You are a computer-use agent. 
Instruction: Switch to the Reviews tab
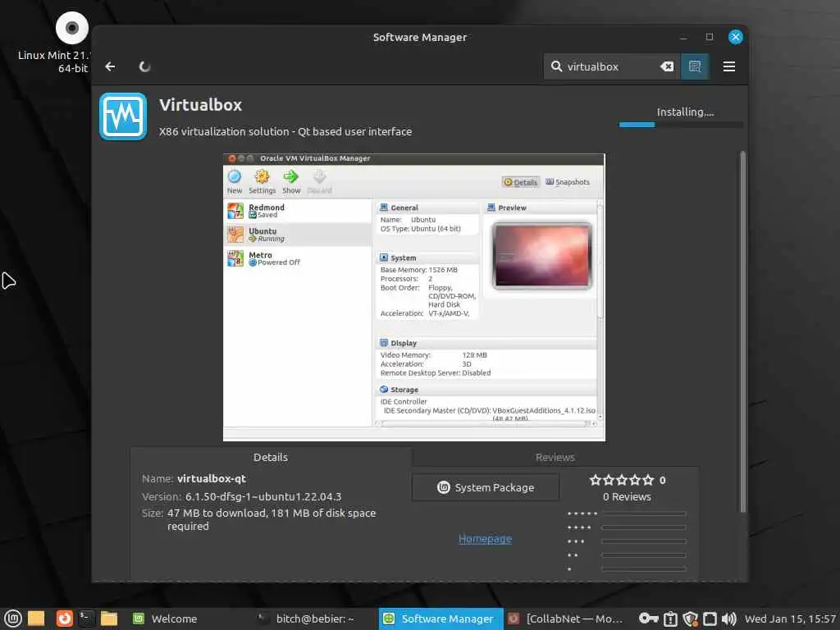[555, 457]
